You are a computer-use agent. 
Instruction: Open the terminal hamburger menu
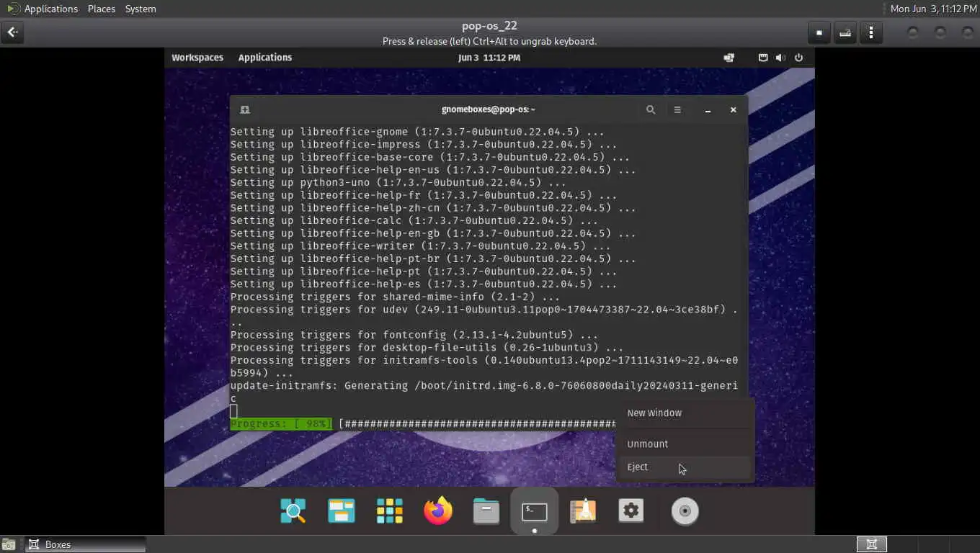pos(677,109)
